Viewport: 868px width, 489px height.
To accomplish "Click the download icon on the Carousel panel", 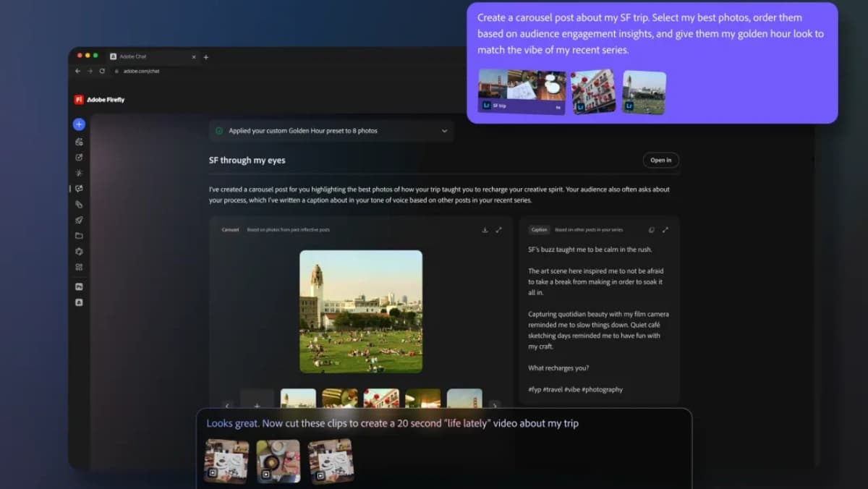I will pos(485,229).
